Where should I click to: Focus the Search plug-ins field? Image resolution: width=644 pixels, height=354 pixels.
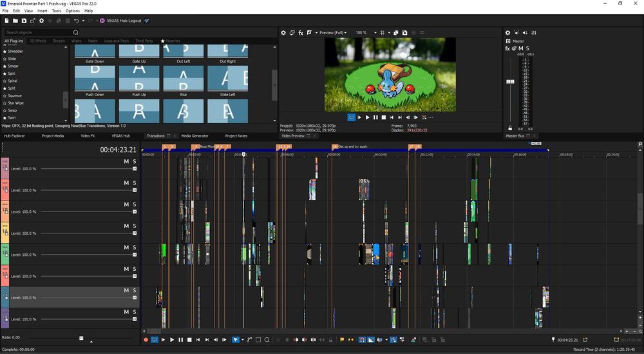[x=38, y=32]
